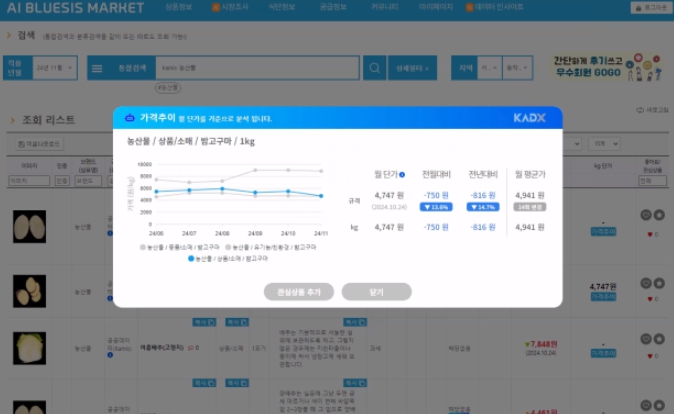Toggle blue 농산물/상품(소매)/밤고구마 legend series

pyautogui.click(x=228, y=258)
